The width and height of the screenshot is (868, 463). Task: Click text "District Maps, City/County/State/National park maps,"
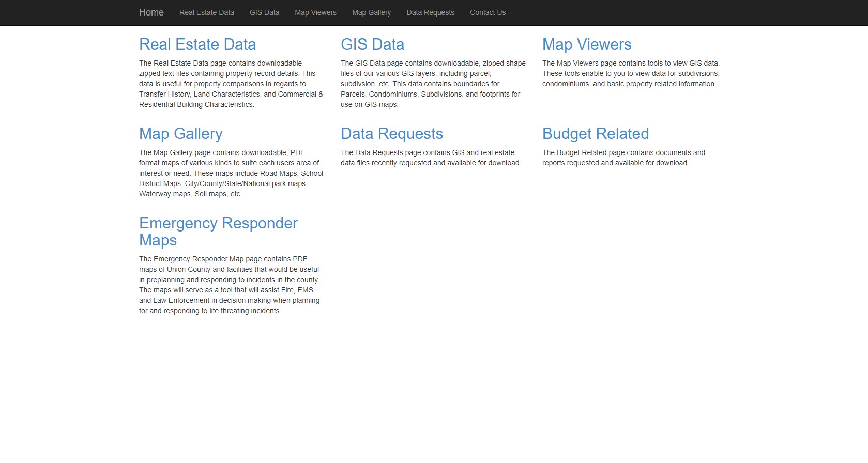point(223,183)
